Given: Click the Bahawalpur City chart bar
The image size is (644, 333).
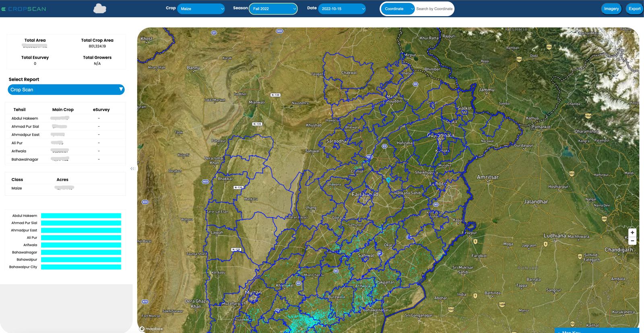Looking at the screenshot, I should tap(81, 267).
